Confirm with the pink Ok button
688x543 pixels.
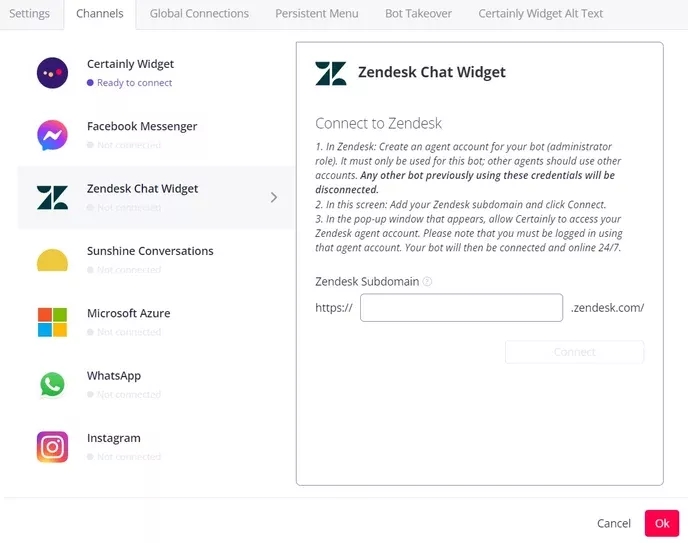tap(662, 523)
